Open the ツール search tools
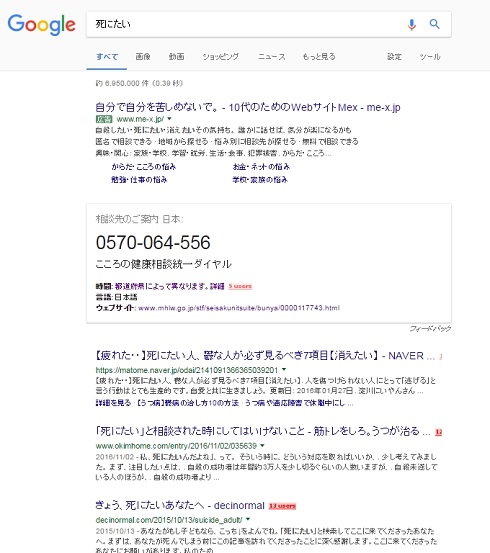 pos(430,56)
